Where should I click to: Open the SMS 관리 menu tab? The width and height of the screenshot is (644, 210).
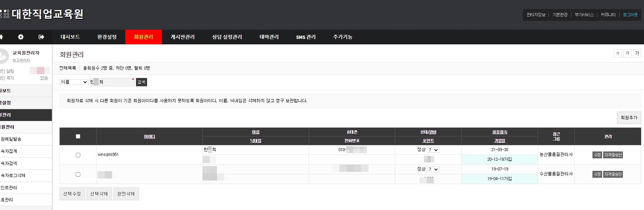click(x=306, y=37)
